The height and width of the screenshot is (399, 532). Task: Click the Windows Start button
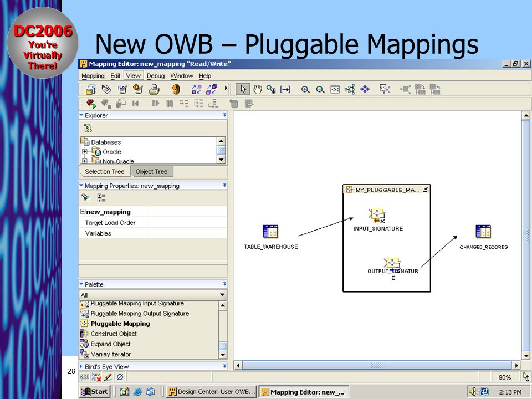tap(95, 392)
